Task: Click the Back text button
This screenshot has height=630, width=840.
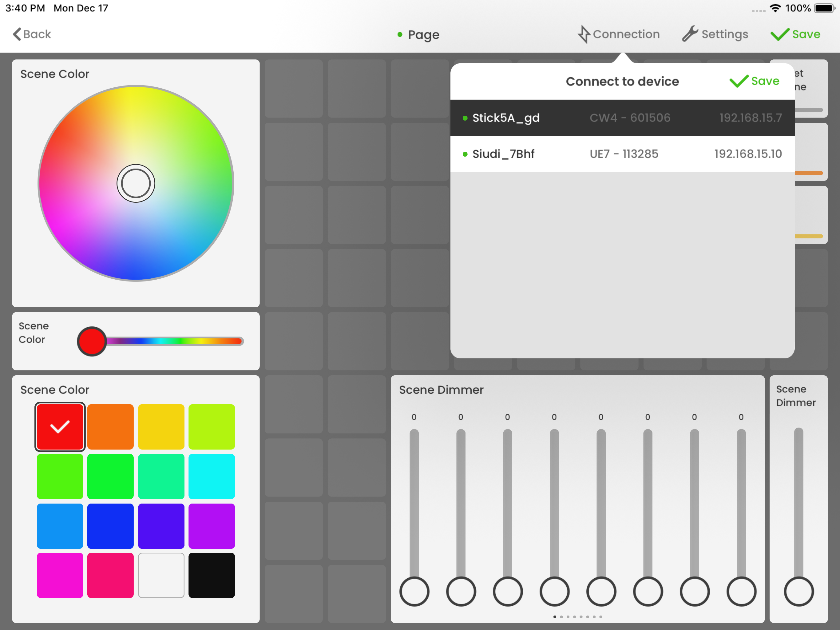Action: tap(37, 34)
